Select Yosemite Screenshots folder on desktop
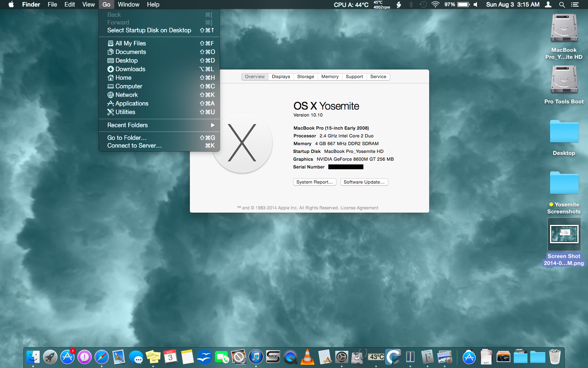 point(564,182)
